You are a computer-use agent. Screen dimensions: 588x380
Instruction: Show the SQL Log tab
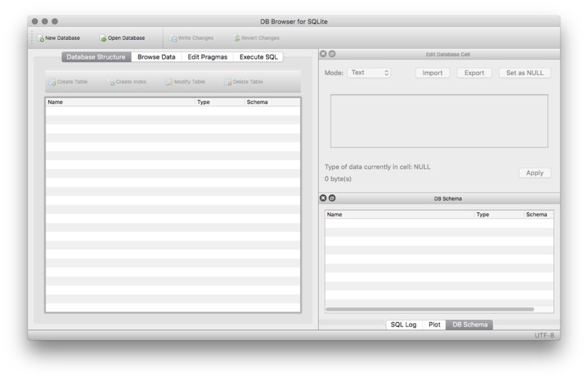(404, 325)
